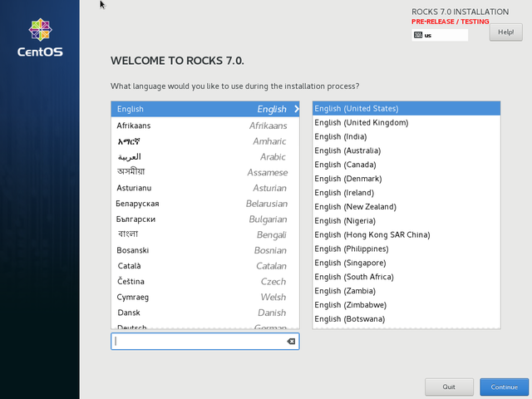The height and width of the screenshot is (399, 532).
Task: Select Català language
Action: point(205,266)
